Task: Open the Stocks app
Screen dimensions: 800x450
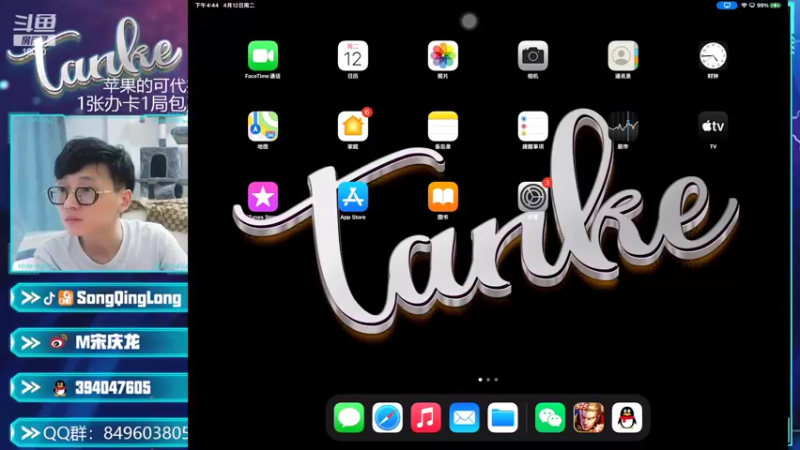Action: click(x=622, y=126)
